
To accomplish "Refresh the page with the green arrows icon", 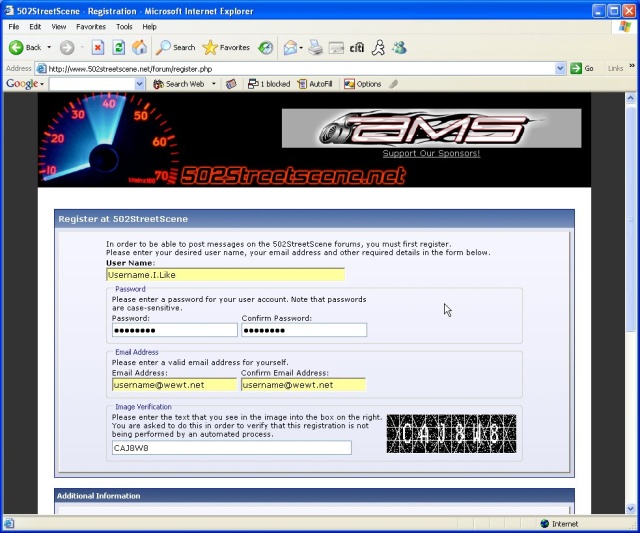I will (119, 48).
